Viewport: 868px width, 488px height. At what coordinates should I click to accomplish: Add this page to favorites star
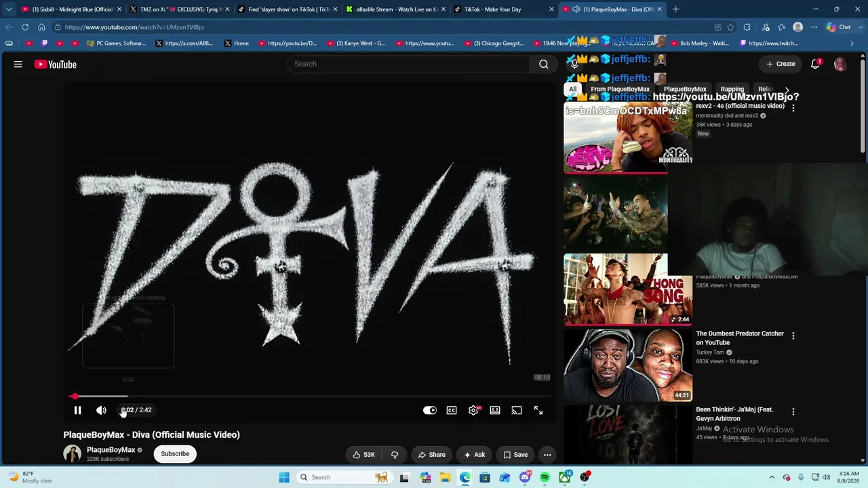pos(730,27)
